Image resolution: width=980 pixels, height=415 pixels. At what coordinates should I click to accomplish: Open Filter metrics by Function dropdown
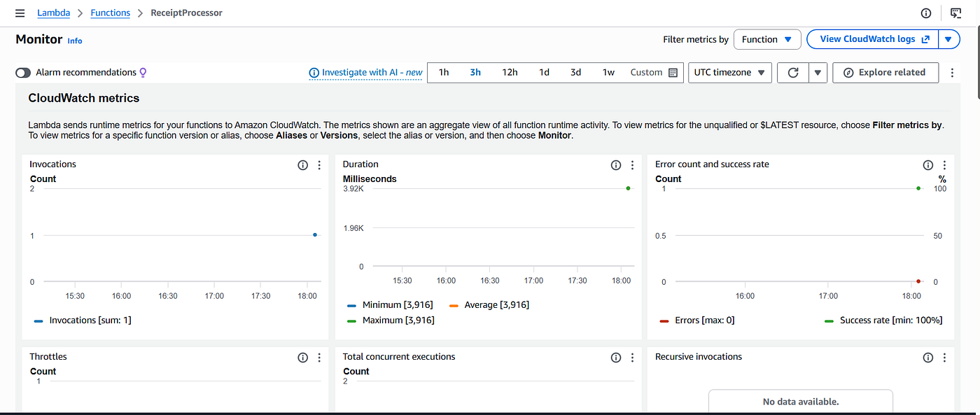(767, 39)
